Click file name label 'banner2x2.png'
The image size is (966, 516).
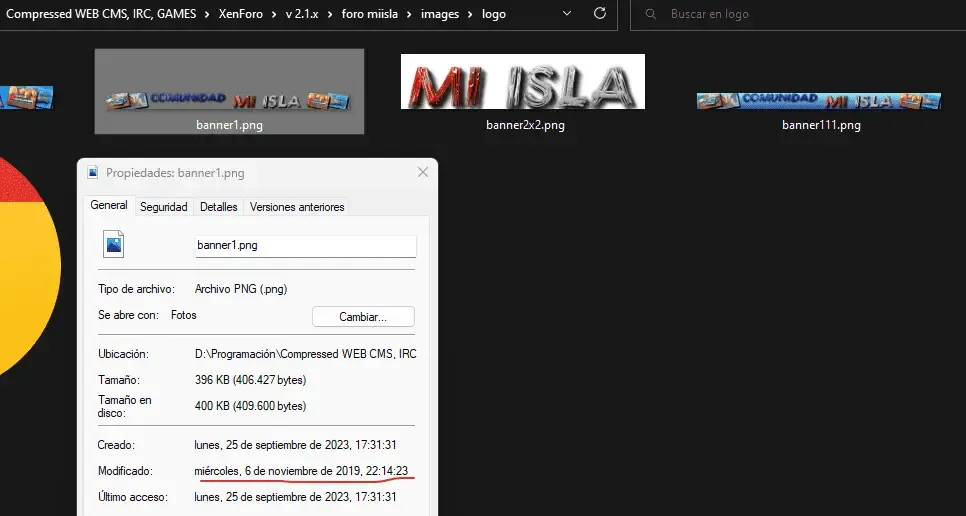click(525, 125)
